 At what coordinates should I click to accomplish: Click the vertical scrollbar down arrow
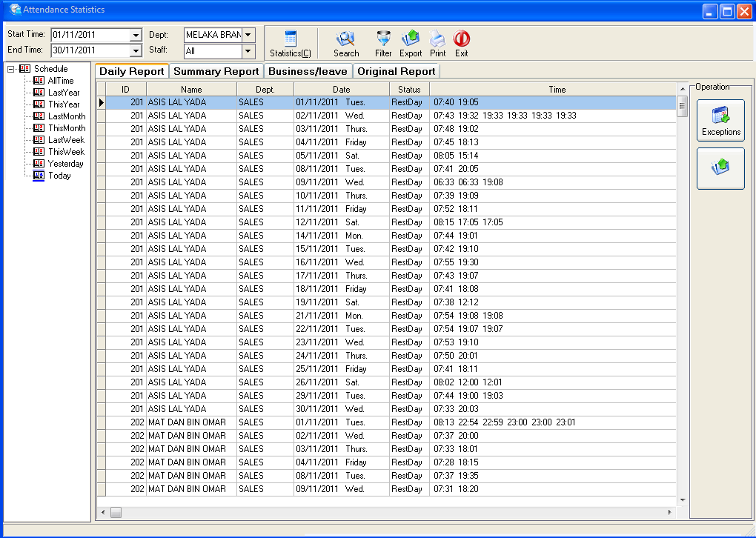[x=682, y=500]
